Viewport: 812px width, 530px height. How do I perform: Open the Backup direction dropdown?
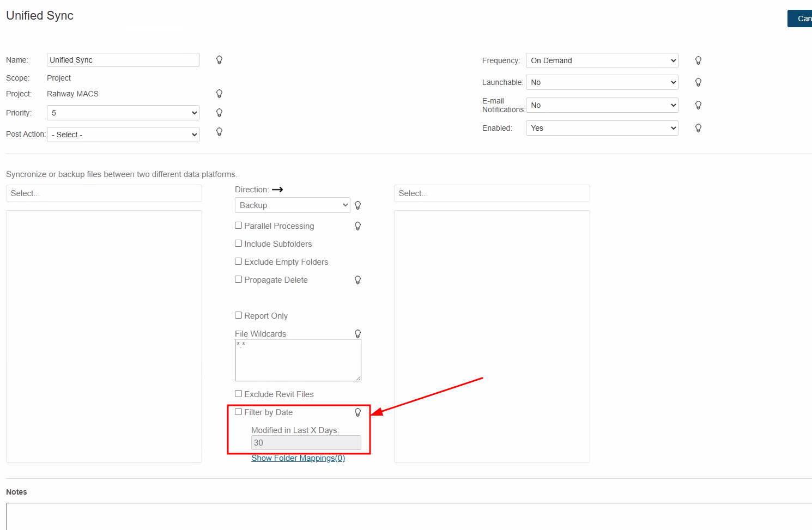click(292, 205)
